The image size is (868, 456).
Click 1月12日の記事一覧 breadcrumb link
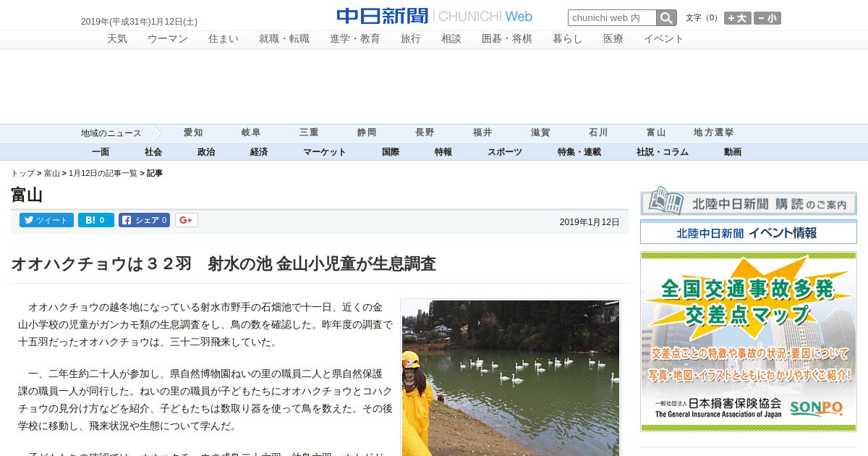click(103, 174)
